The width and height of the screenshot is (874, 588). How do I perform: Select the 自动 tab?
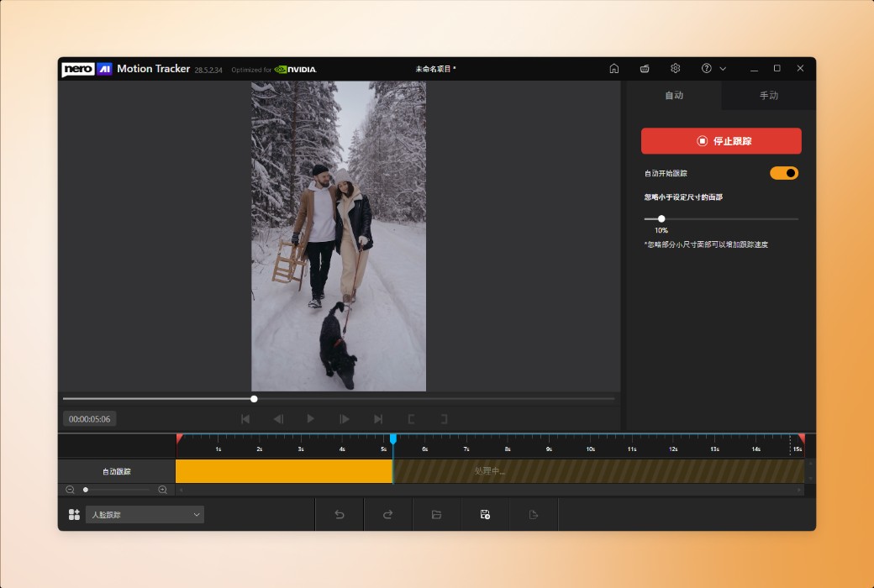pos(673,95)
